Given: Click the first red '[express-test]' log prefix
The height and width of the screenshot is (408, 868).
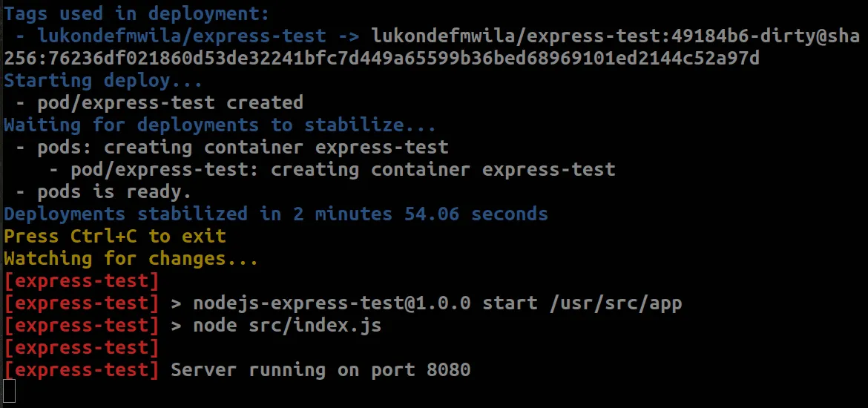Looking at the screenshot, I should pyautogui.click(x=82, y=280).
